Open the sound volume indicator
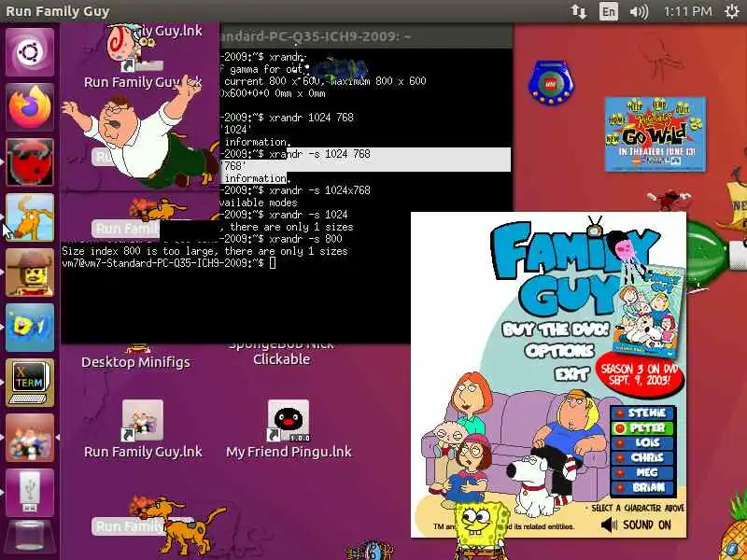The width and height of the screenshot is (747, 560). tap(639, 11)
